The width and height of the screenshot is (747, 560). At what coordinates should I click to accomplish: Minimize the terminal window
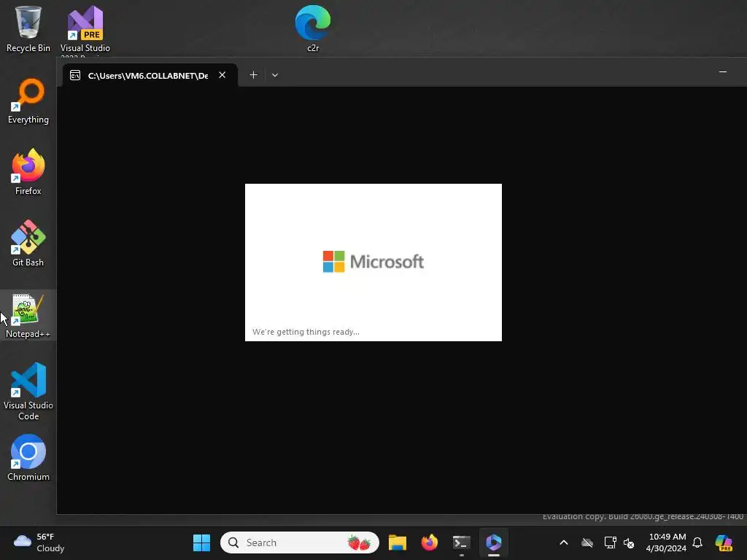(x=723, y=72)
